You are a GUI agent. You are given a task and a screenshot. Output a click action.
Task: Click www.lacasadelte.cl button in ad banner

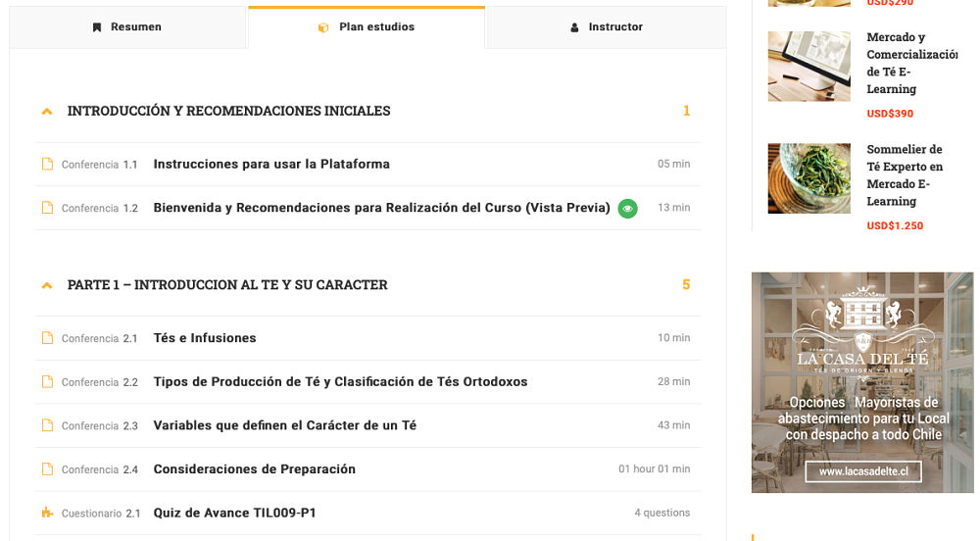click(x=863, y=472)
